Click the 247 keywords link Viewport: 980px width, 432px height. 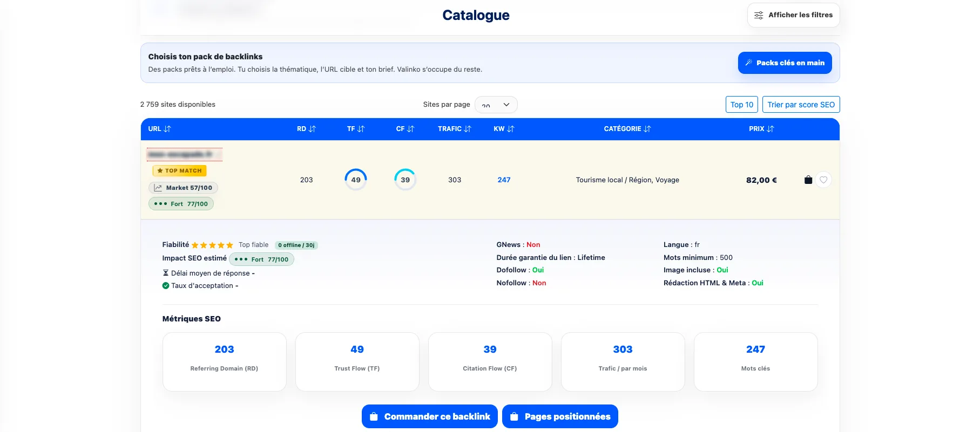(504, 180)
